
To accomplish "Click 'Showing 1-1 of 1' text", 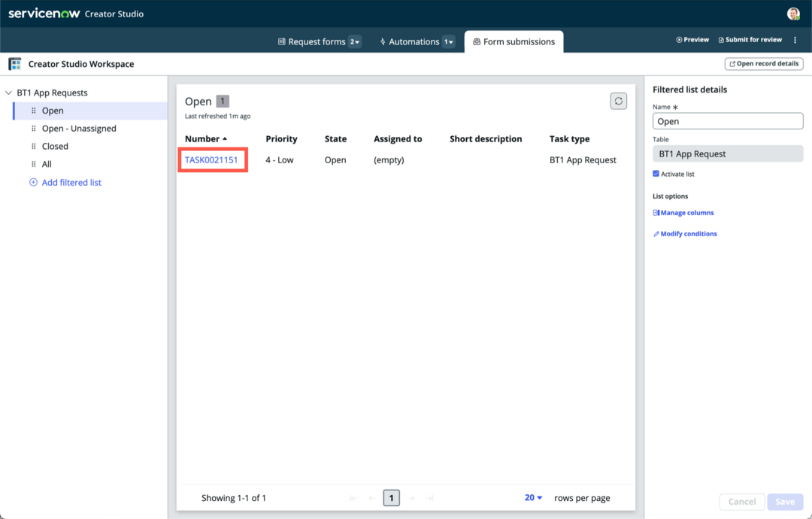I will tap(234, 498).
